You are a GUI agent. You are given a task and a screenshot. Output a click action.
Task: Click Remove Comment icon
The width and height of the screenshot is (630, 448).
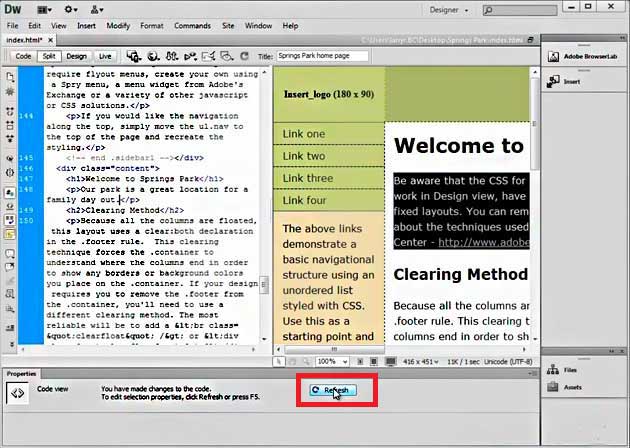(x=10, y=267)
